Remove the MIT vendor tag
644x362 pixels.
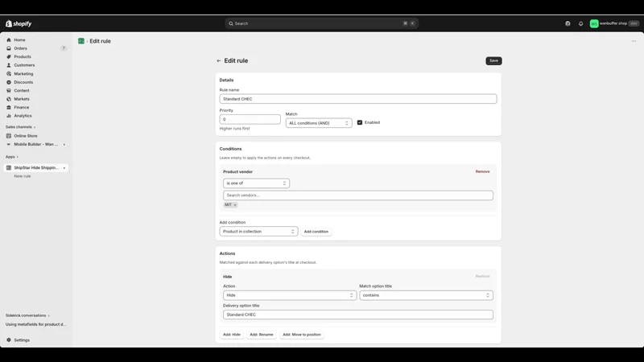235,205
